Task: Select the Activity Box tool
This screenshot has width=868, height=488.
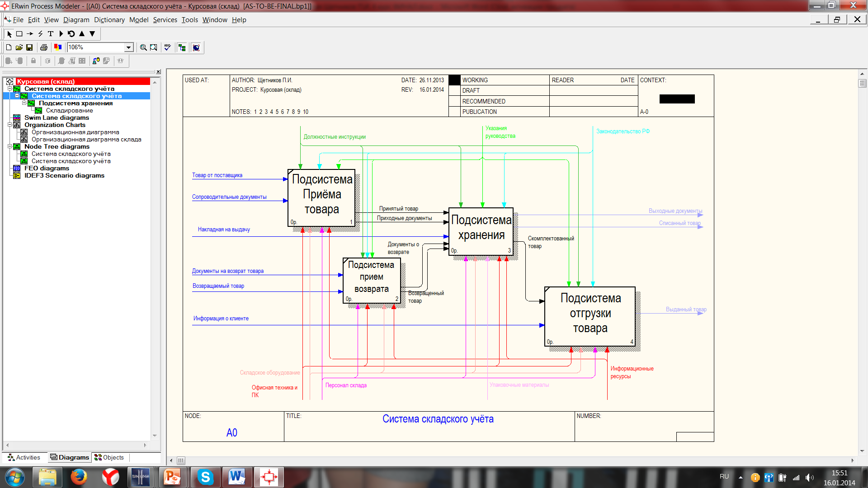Action: click(19, 34)
